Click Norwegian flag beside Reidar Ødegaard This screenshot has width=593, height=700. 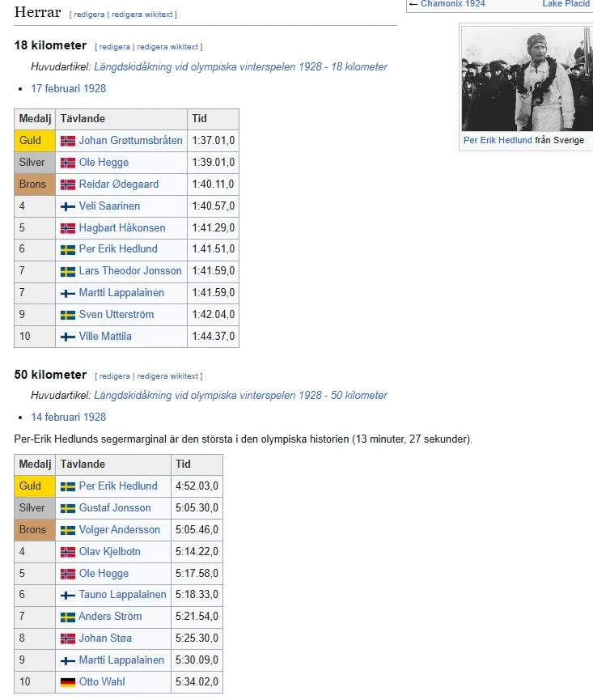[68, 185]
